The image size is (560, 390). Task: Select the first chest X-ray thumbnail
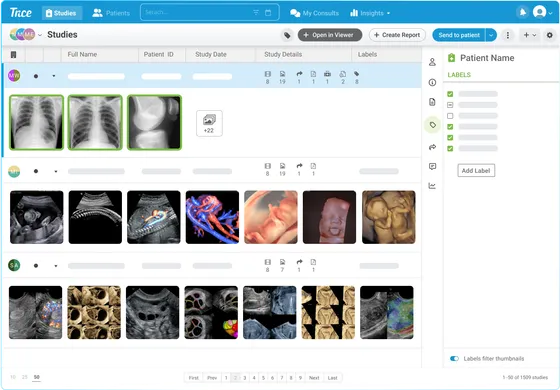pyautogui.click(x=36, y=122)
